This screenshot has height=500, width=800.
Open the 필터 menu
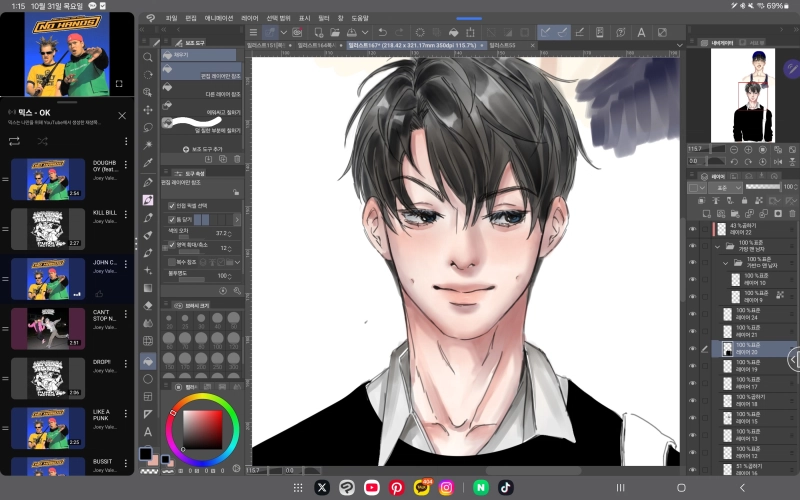pyautogui.click(x=323, y=17)
